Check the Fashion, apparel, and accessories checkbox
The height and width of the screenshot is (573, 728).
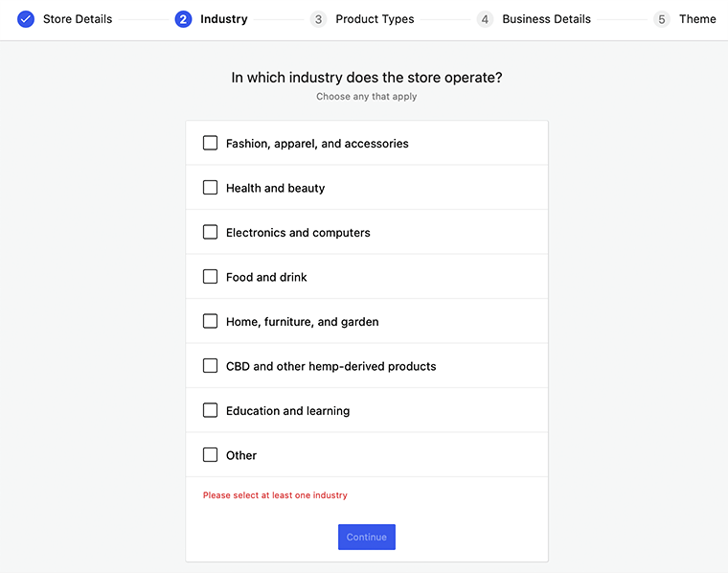pyautogui.click(x=210, y=143)
